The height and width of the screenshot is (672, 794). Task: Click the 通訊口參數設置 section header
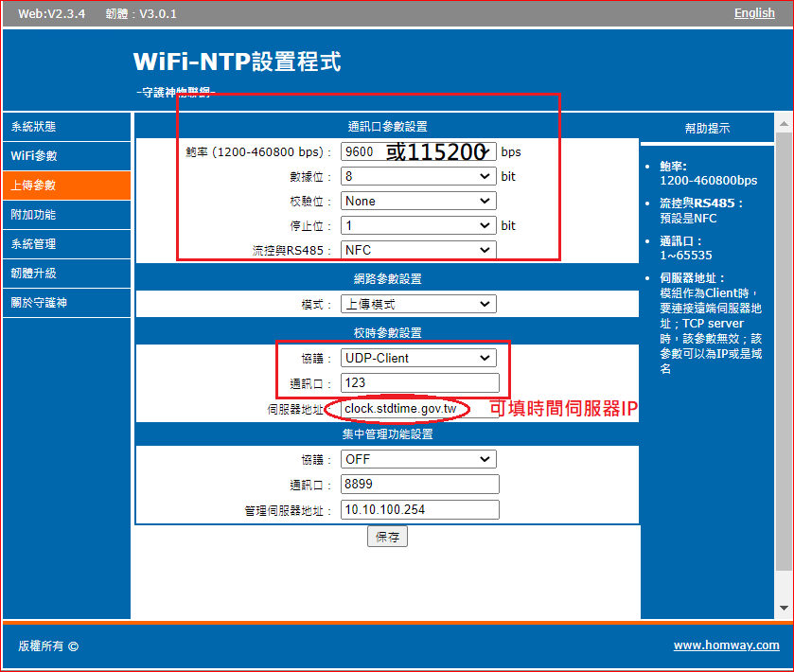pos(387,127)
